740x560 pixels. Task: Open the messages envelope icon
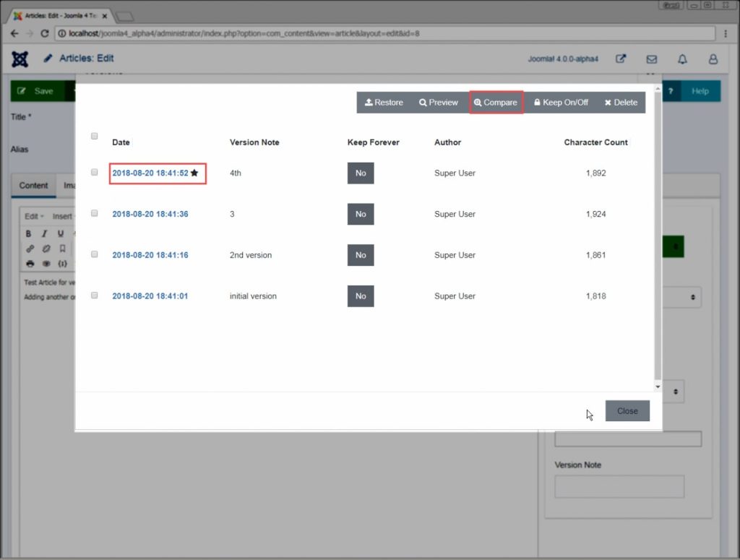[x=651, y=59]
